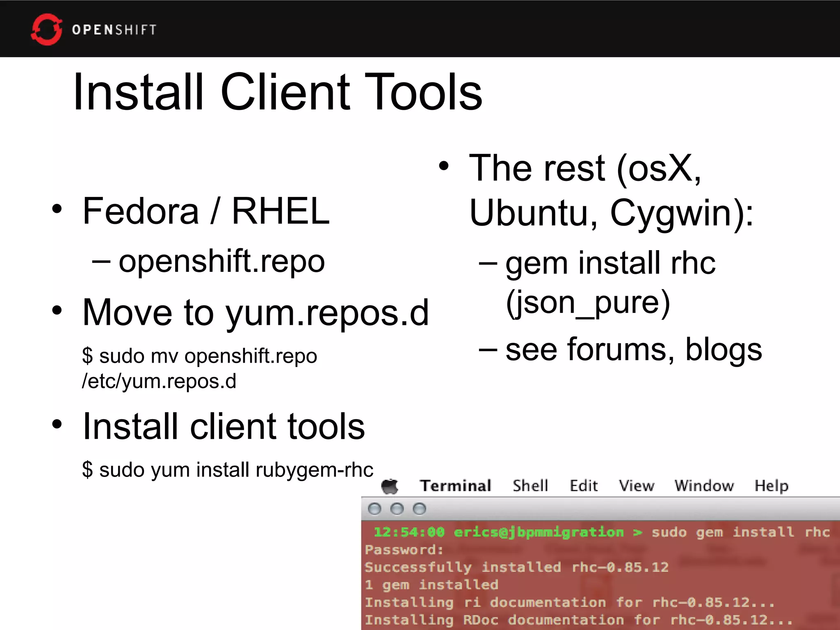Click the Terminal window zoom button
The image size is (840, 630).
coord(419,509)
